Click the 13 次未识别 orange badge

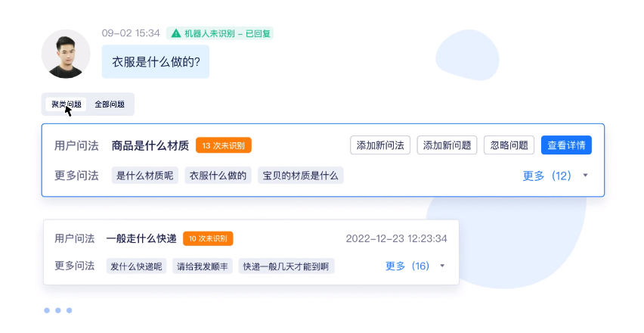[224, 145]
